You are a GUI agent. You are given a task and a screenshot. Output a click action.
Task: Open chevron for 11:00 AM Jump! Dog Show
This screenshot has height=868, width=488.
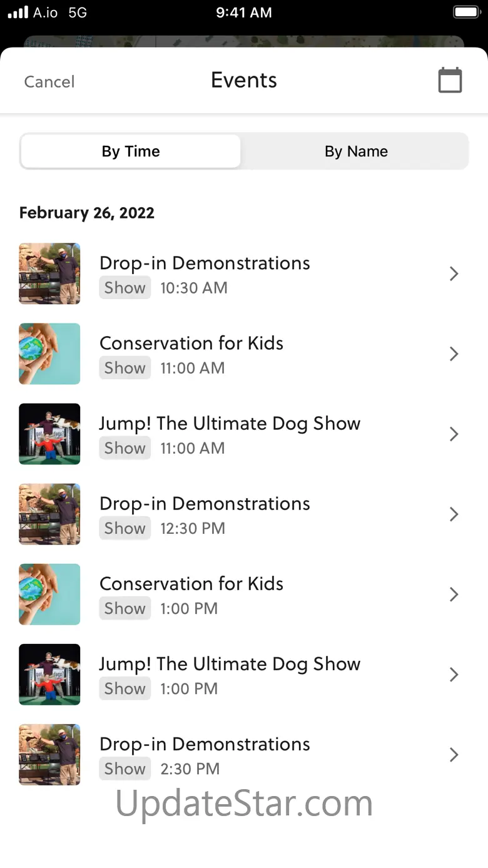454,434
